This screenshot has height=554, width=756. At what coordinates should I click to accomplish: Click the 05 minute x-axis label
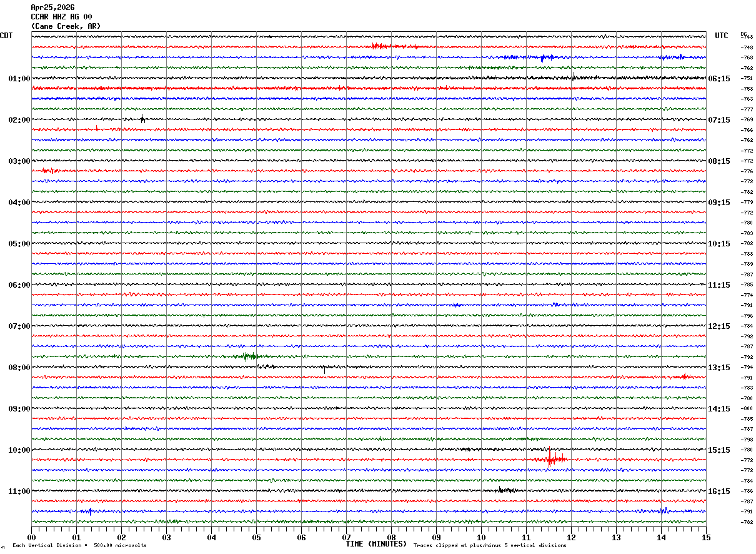pyautogui.click(x=256, y=537)
